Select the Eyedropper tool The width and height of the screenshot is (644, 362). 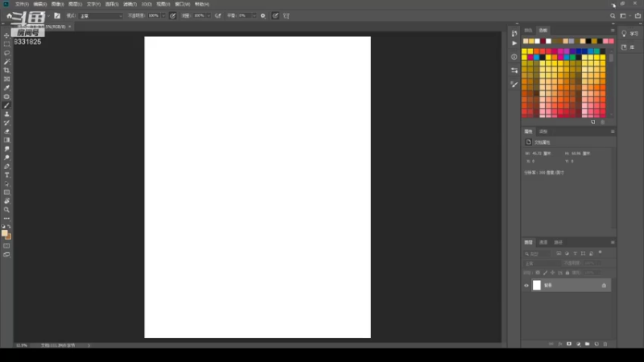click(6, 88)
